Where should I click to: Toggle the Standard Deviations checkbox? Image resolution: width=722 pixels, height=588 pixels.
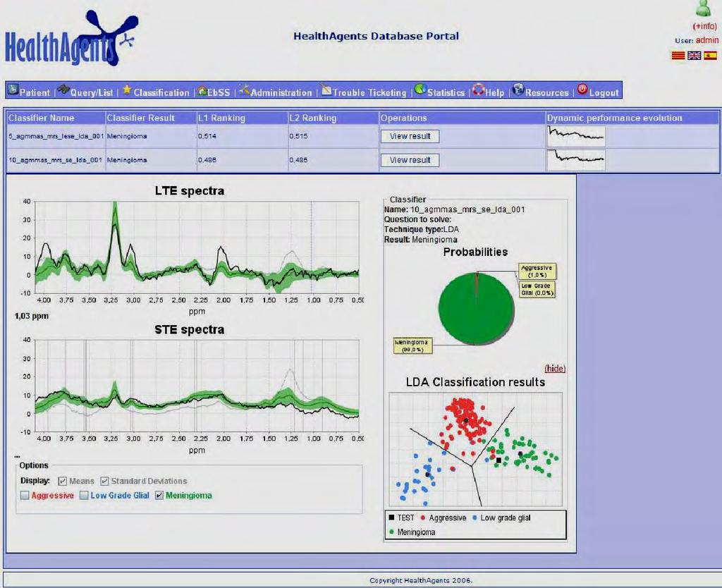pyautogui.click(x=104, y=481)
